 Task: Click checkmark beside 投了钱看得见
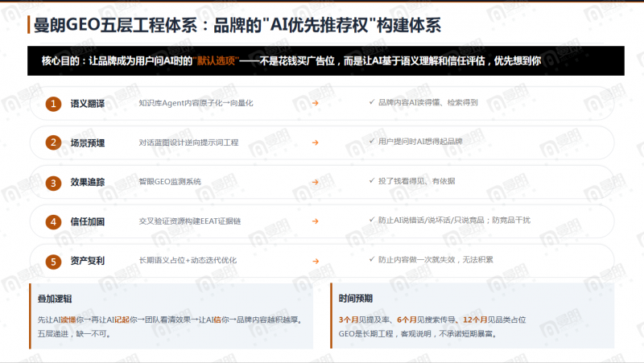372,180
